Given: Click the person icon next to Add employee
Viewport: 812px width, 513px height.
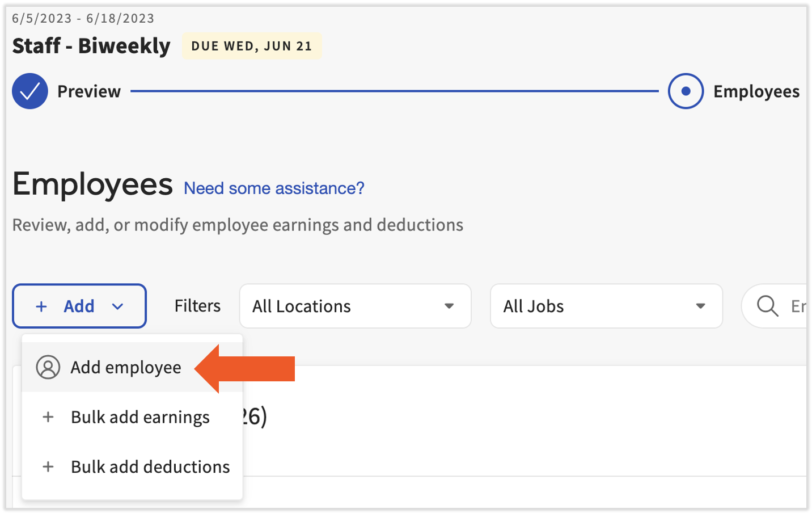Looking at the screenshot, I should pos(47,368).
